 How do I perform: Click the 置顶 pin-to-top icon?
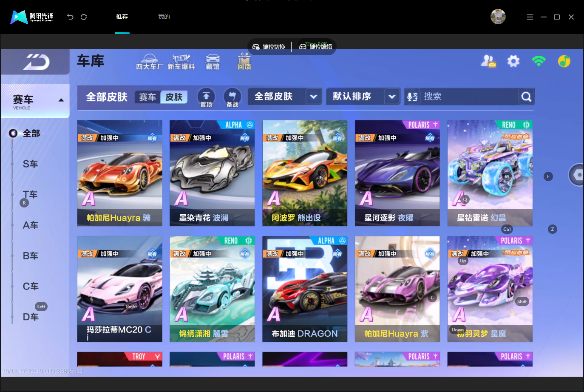click(x=206, y=97)
